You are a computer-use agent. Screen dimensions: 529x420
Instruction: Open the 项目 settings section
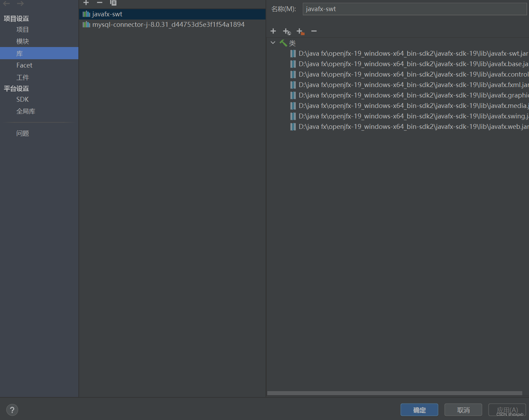coord(22,29)
